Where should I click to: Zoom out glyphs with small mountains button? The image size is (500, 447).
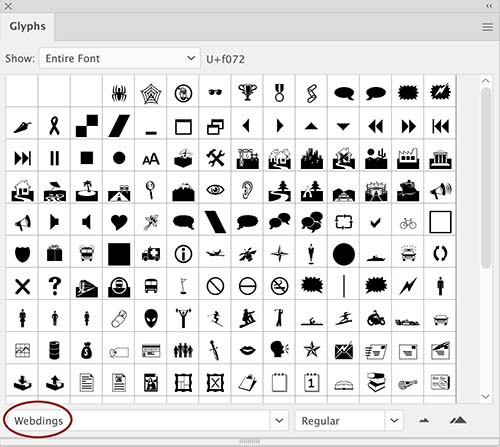[x=424, y=421]
